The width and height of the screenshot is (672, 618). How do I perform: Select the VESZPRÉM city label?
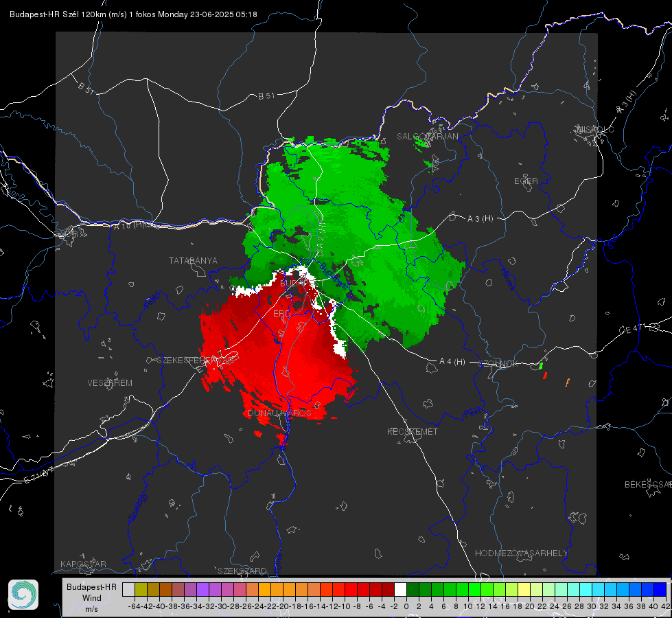110,383
